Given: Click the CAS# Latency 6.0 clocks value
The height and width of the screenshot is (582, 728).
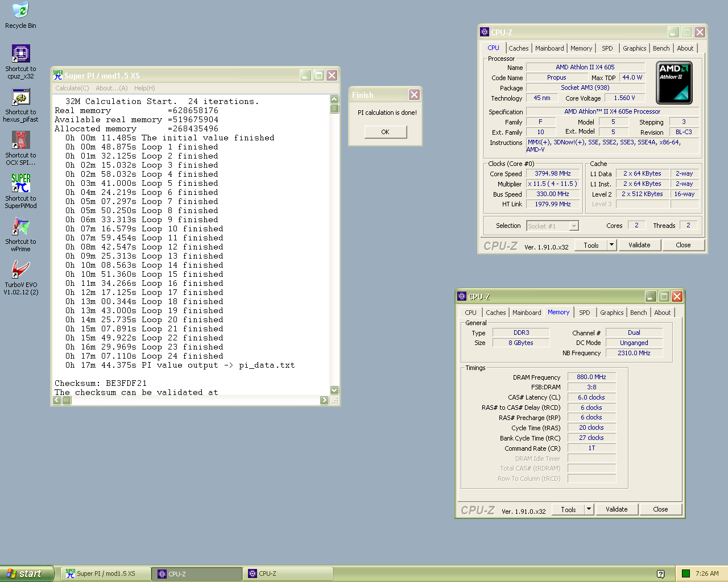Looking at the screenshot, I should 591,397.
